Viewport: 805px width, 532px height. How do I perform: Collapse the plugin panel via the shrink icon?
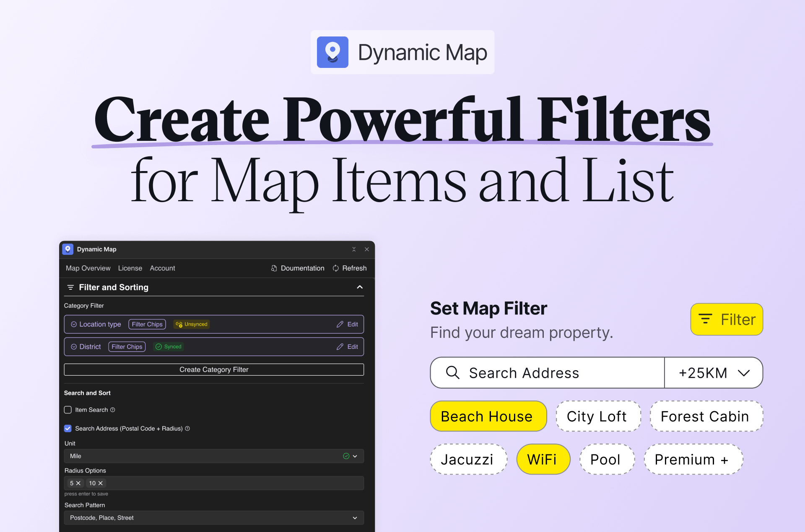pos(354,249)
